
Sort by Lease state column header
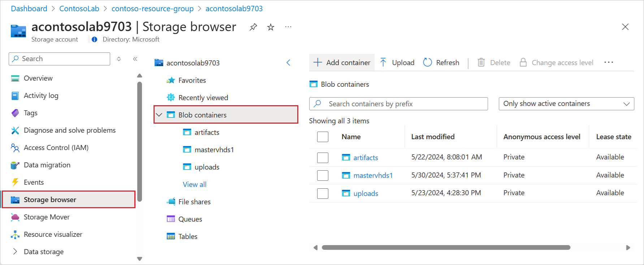coord(614,137)
